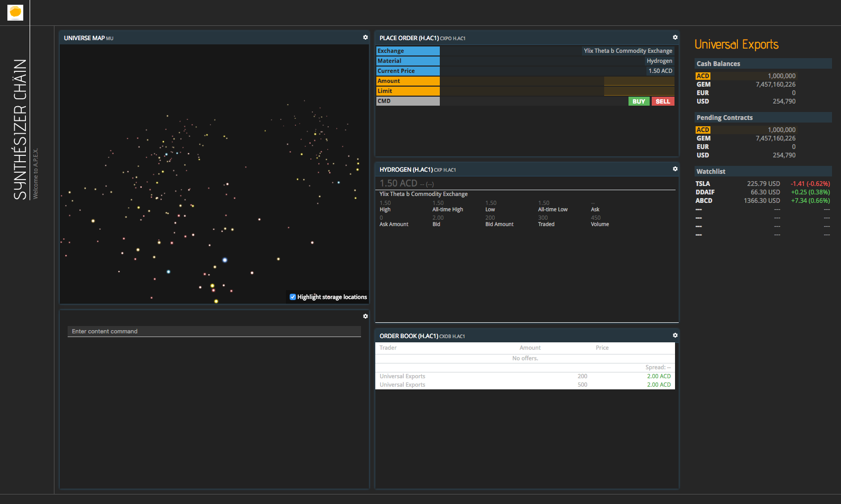Click ACD under Pending Contracts
Viewport: 841px width, 504px height.
point(703,130)
